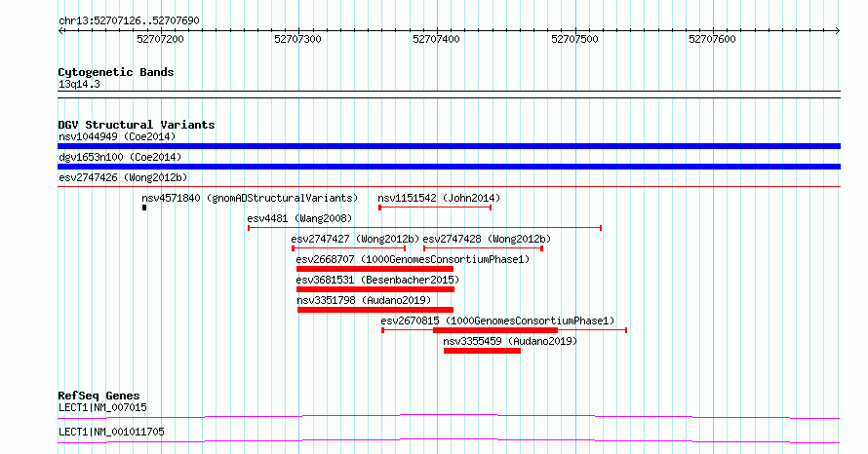Screen dimensions: 868x454
Task: Click the left arrow of the ruler
Action: click(61, 31)
